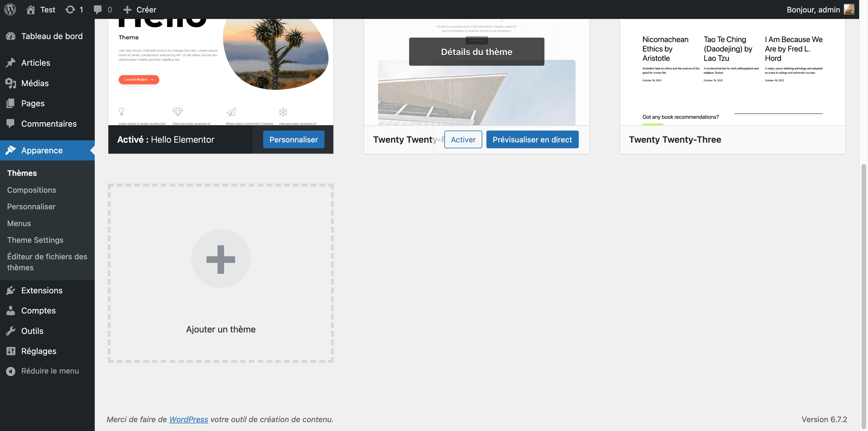This screenshot has height=431, width=868.
Task: Click the Réglages sliders icon
Action: click(x=11, y=351)
